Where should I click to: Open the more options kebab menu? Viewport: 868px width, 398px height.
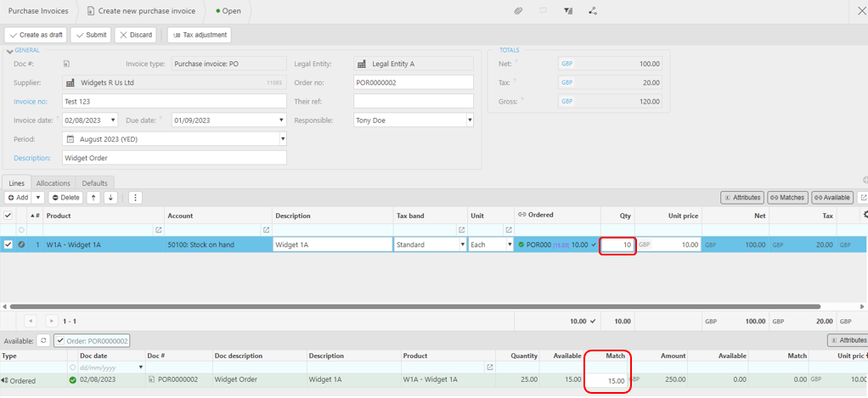point(136,198)
